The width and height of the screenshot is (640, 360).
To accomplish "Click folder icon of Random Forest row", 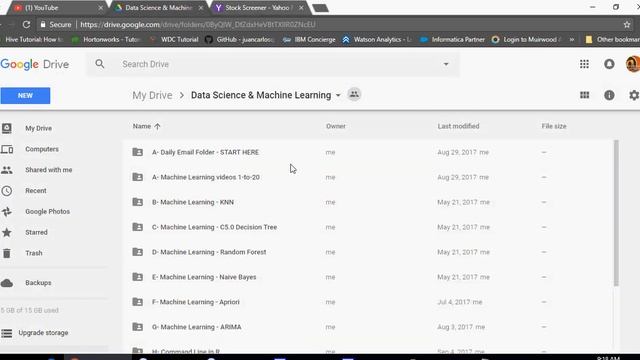I will [138, 252].
